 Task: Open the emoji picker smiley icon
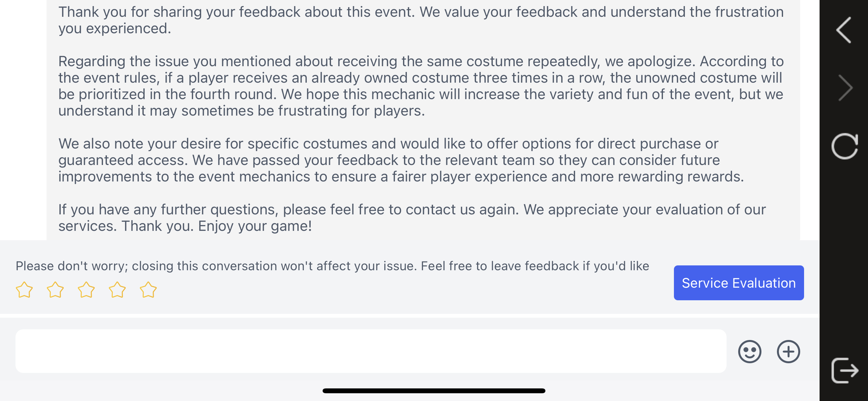pyautogui.click(x=749, y=352)
